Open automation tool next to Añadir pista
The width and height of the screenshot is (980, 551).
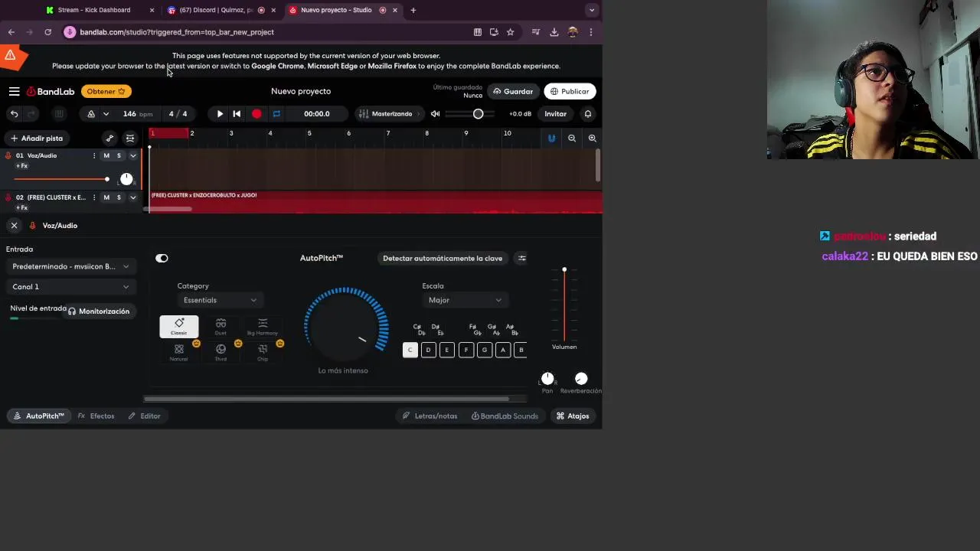coord(109,139)
